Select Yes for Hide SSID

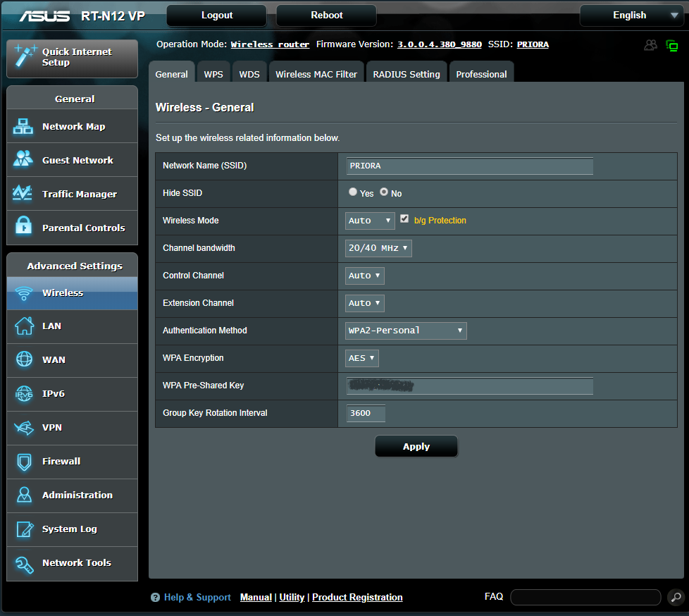tap(353, 192)
